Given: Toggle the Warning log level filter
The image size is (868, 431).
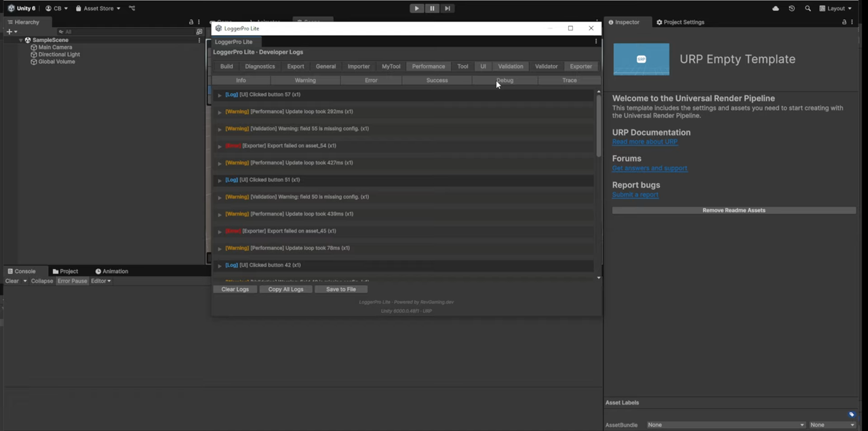Looking at the screenshot, I should 305,80.
